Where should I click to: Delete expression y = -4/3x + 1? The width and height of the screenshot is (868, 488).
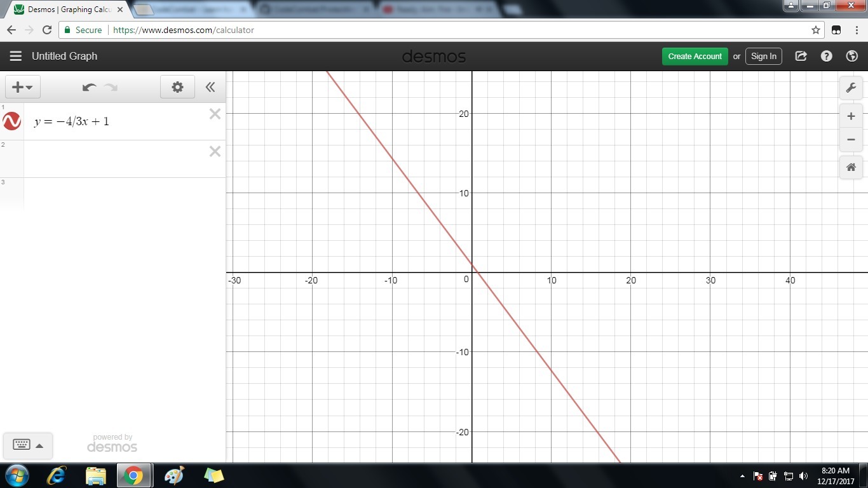(x=215, y=114)
